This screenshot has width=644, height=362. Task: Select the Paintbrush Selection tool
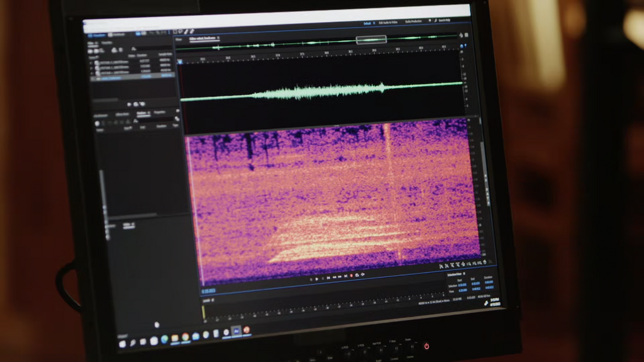(186, 31)
